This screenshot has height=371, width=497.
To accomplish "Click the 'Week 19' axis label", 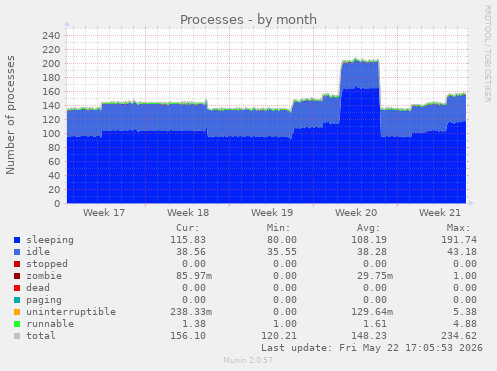I will tap(272, 213).
